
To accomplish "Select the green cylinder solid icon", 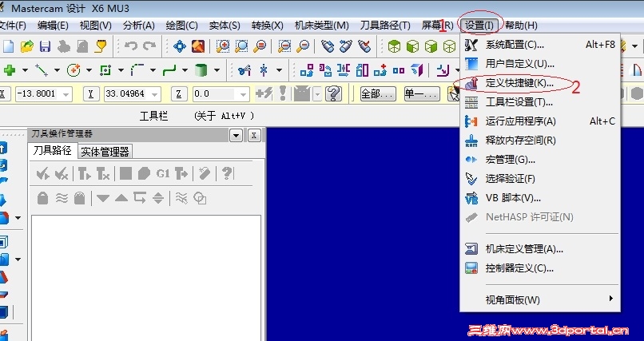I will [x=201, y=70].
